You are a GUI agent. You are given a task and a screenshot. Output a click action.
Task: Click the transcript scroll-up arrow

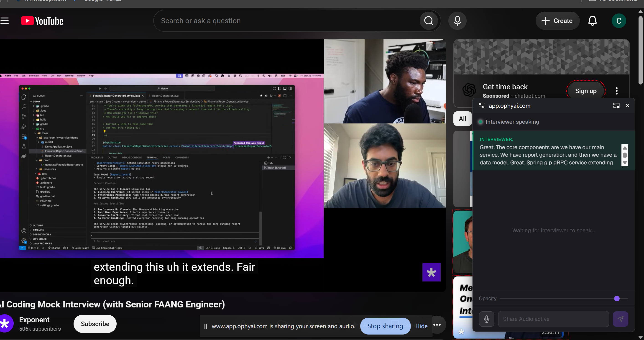click(x=624, y=148)
